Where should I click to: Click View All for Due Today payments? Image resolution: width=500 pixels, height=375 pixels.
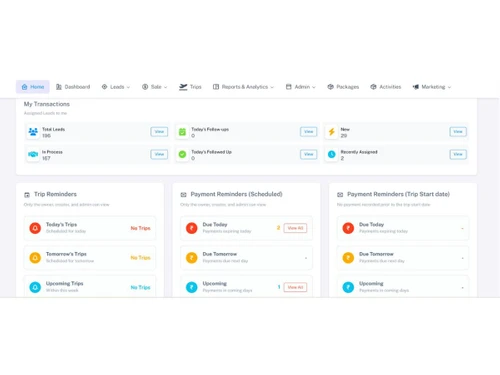click(x=295, y=228)
